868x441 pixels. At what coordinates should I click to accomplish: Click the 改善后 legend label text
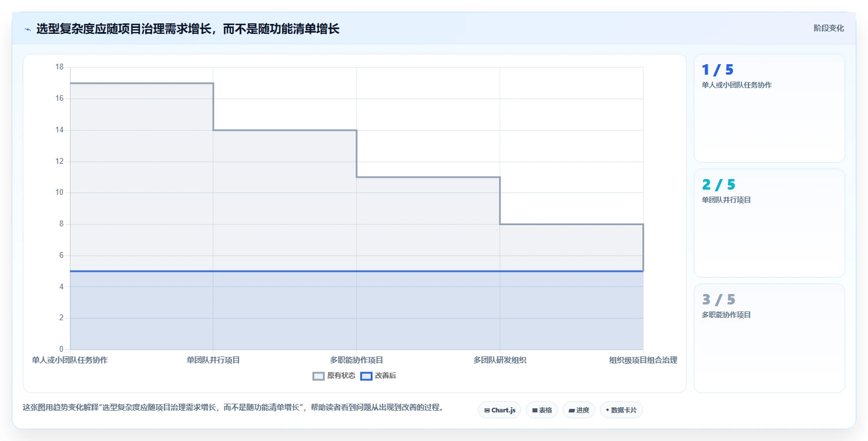pyautogui.click(x=385, y=376)
